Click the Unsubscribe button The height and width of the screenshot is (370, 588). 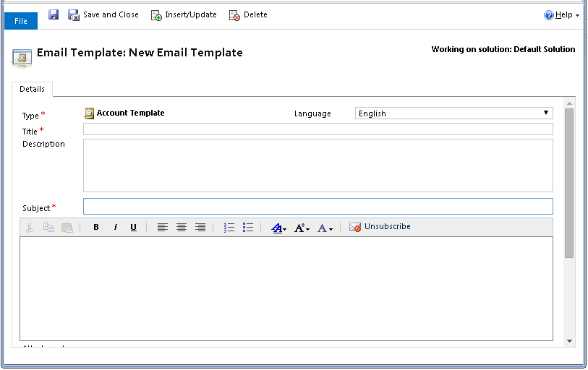click(x=380, y=227)
